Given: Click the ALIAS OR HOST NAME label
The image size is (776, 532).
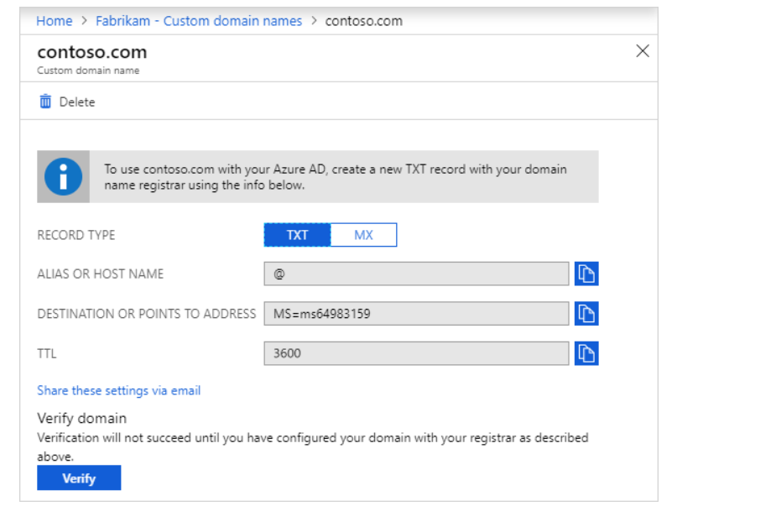Looking at the screenshot, I should click(101, 274).
